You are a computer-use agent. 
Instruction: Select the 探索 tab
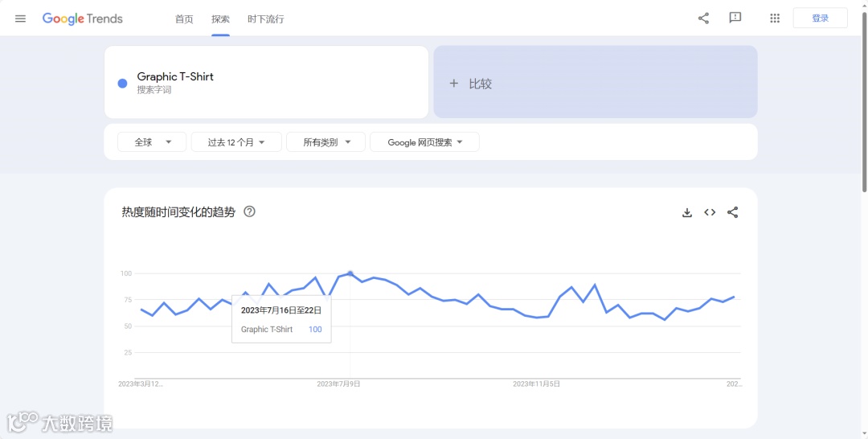[220, 19]
